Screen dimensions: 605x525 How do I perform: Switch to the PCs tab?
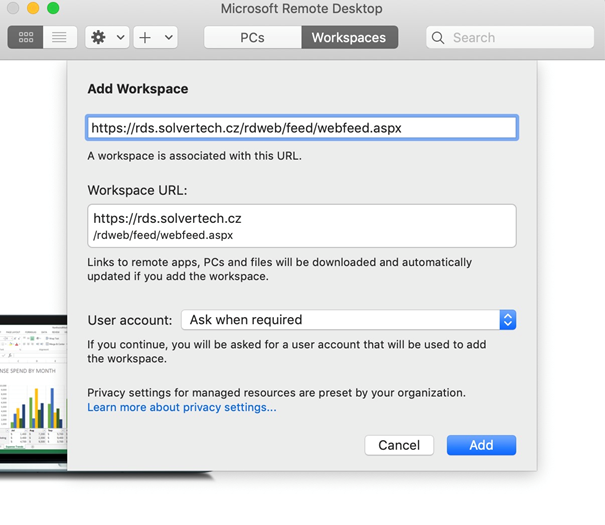(252, 37)
